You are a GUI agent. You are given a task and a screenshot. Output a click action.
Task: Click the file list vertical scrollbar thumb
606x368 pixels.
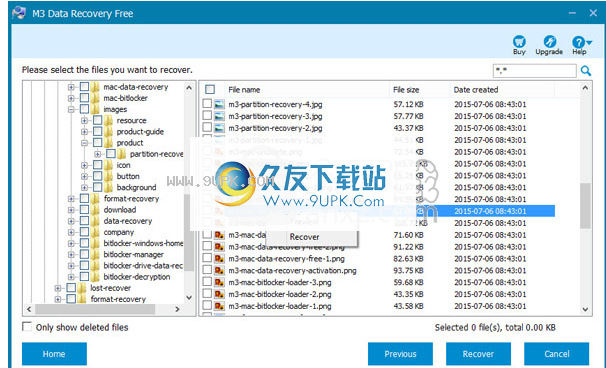585,206
